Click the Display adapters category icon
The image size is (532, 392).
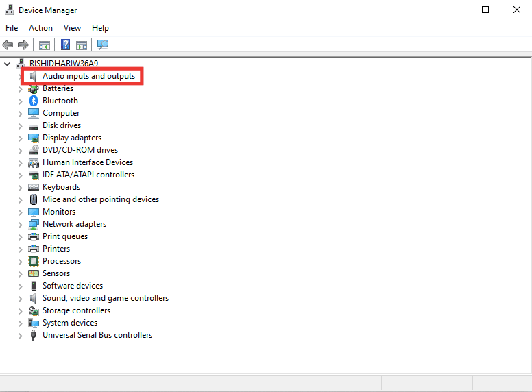(33, 138)
